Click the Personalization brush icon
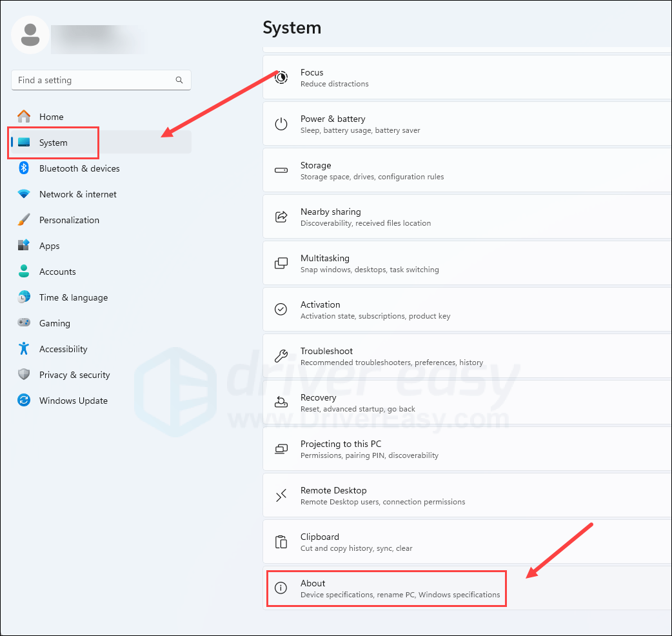 click(x=24, y=219)
